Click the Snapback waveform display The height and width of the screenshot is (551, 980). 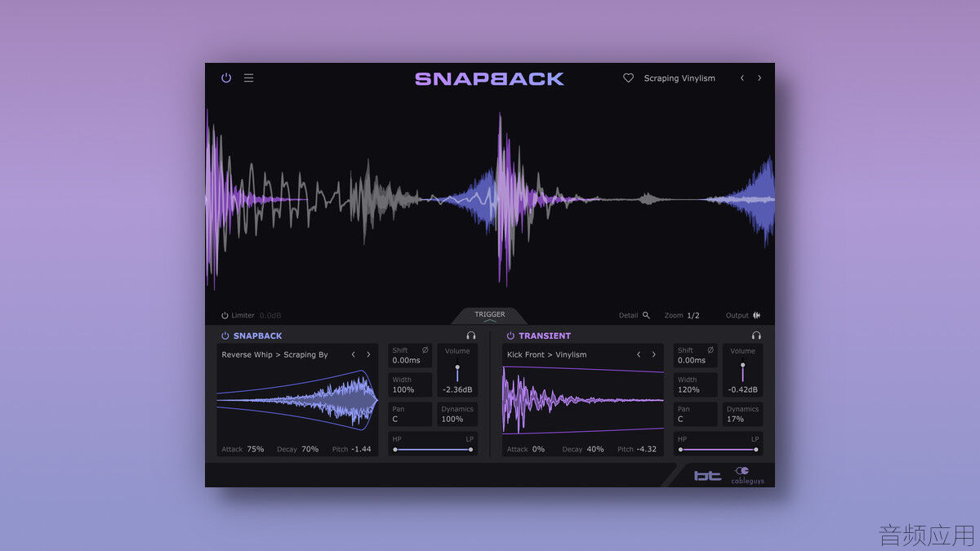(297, 400)
